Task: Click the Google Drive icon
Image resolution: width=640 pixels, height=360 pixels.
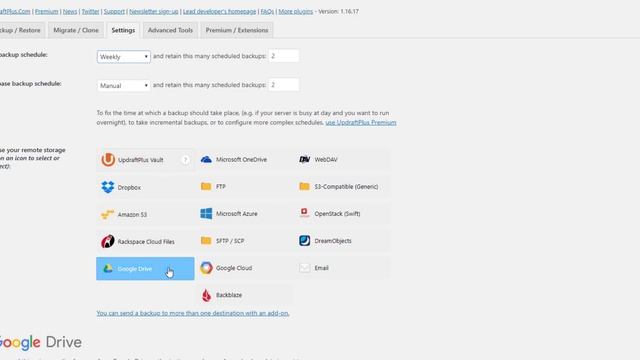Action: coord(108,268)
